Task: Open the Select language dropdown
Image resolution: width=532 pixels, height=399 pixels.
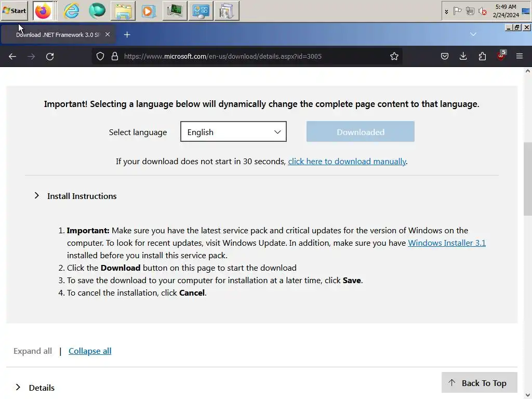Action: pyautogui.click(x=233, y=131)
